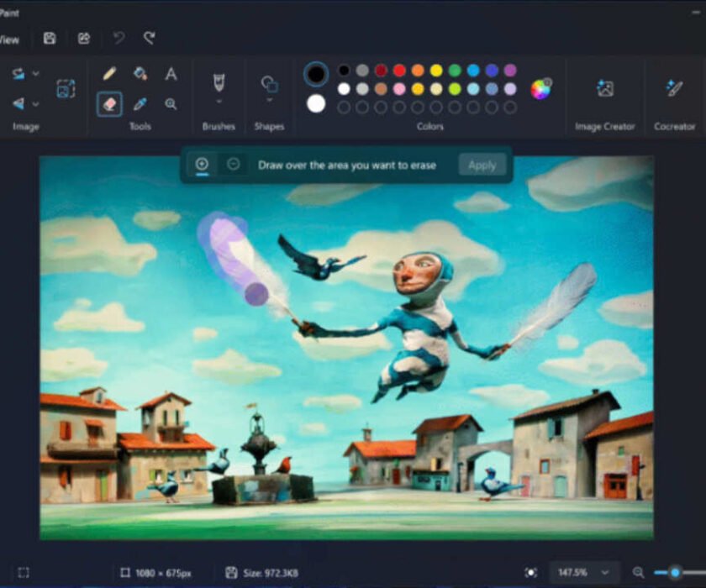Undo the last action

coord(118,39)
